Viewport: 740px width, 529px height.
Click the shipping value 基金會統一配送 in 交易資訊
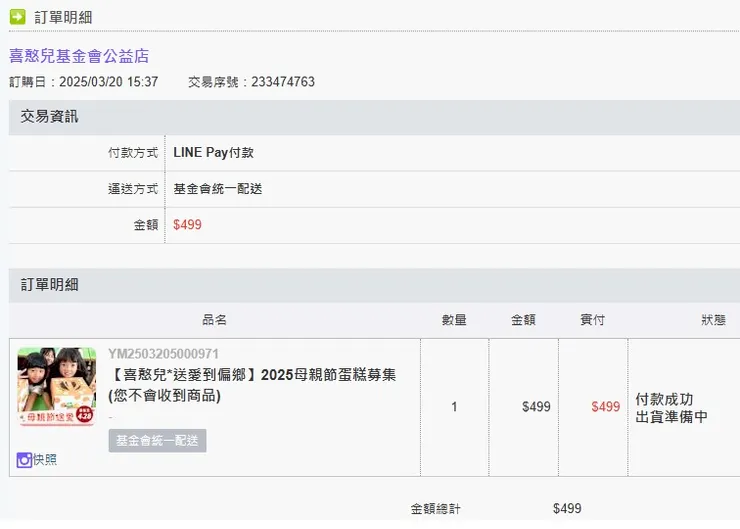218,189
